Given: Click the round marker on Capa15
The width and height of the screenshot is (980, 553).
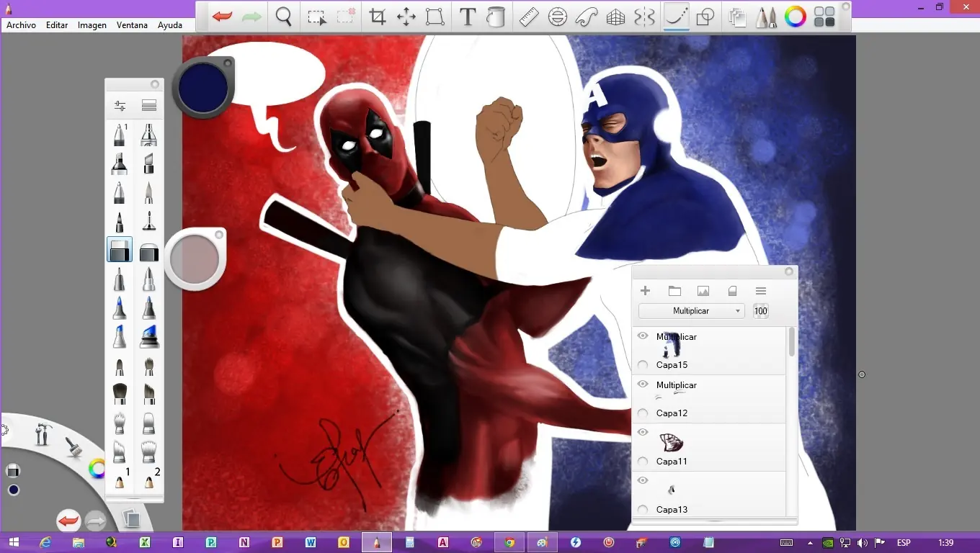Looking at the screenshot, I should [643, 365].
